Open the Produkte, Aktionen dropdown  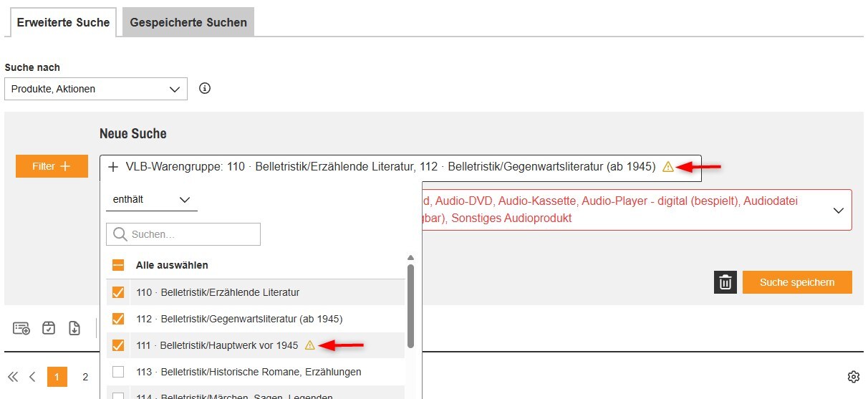[95, 90]
